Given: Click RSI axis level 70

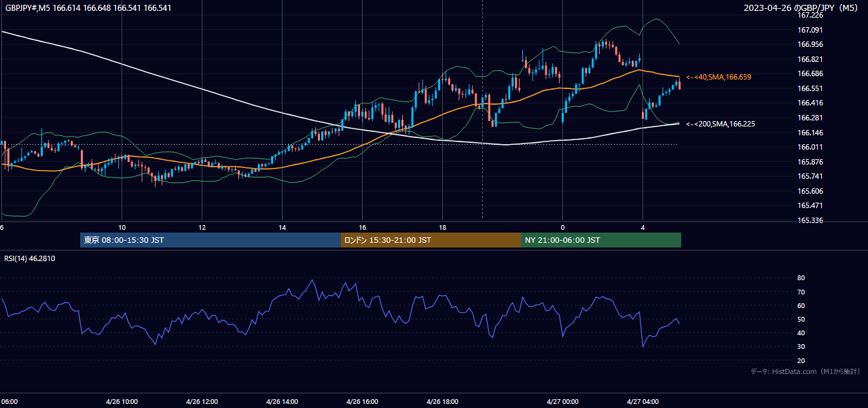Looking at the screenshot, I should point(801,292).
